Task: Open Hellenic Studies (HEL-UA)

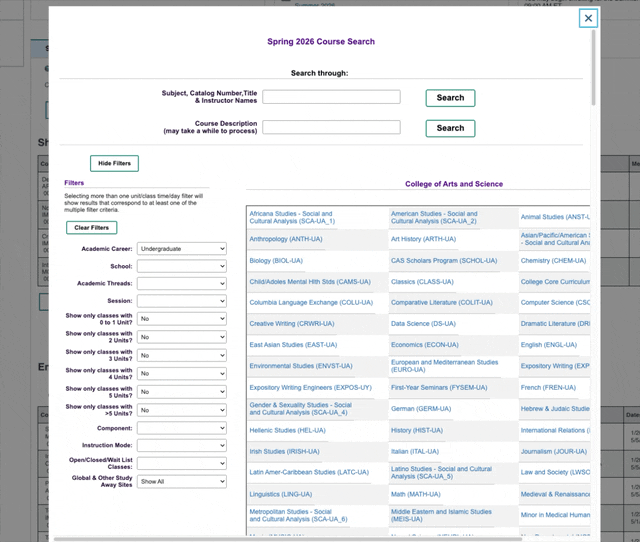Action: point(287,431)
